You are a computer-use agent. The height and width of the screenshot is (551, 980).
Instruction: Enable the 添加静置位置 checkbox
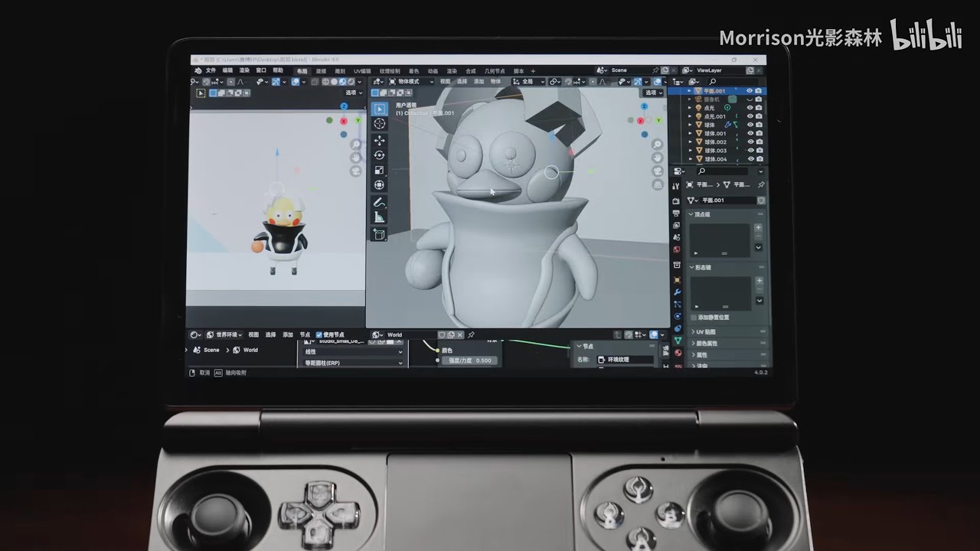[x=694, y=317]
